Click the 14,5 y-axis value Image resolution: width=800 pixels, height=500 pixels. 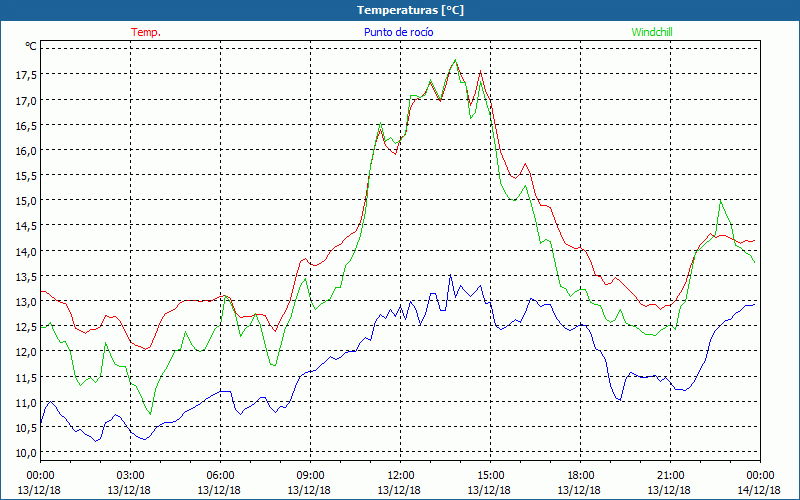click(26, 226)
